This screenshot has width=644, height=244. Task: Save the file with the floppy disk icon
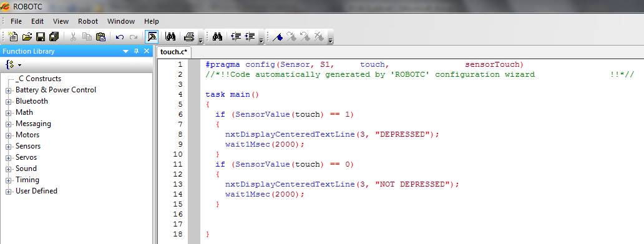[40, 37]
